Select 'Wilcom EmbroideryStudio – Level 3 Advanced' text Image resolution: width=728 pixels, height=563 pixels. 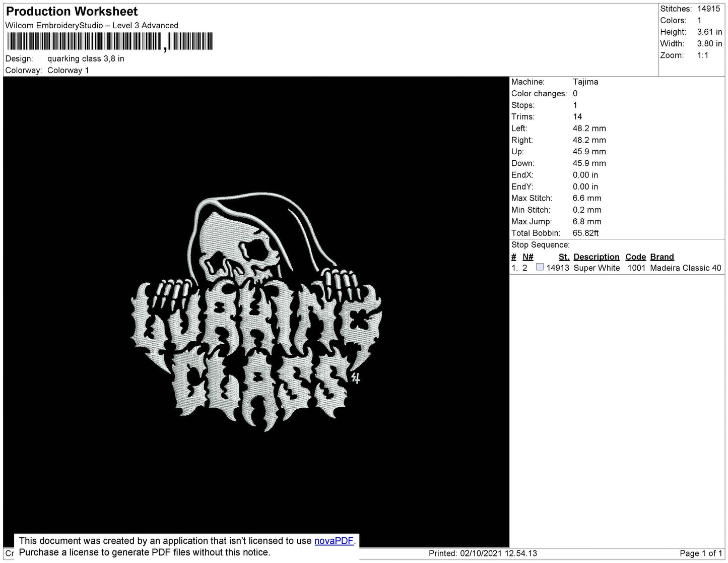point(92,25)
